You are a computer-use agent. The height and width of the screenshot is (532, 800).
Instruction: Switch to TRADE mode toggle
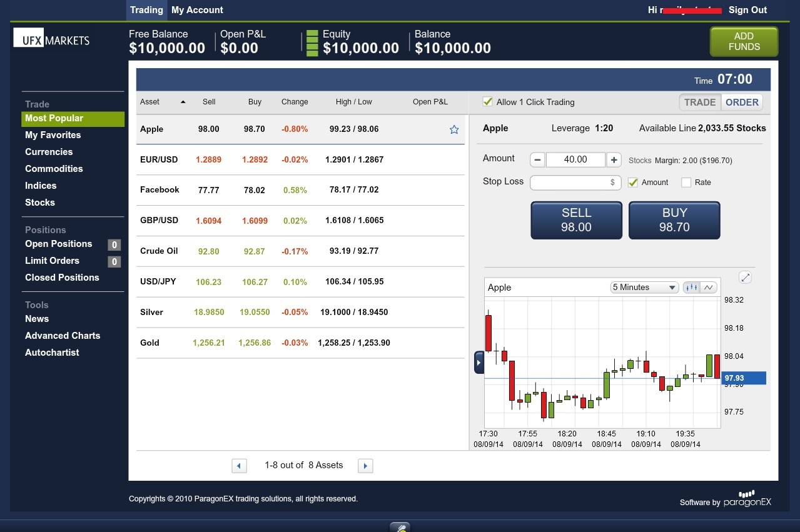click(700, 103)
